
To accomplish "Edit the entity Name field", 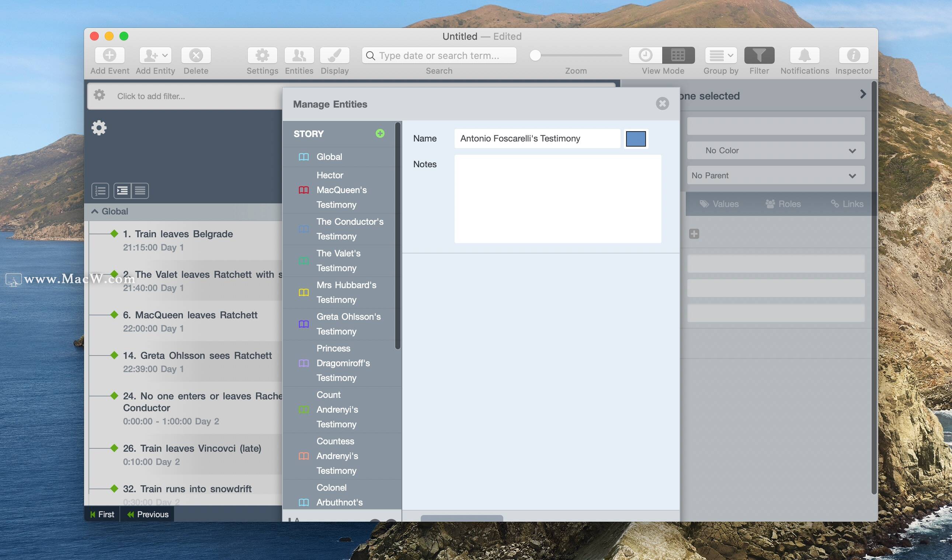I will pos(537,139).
